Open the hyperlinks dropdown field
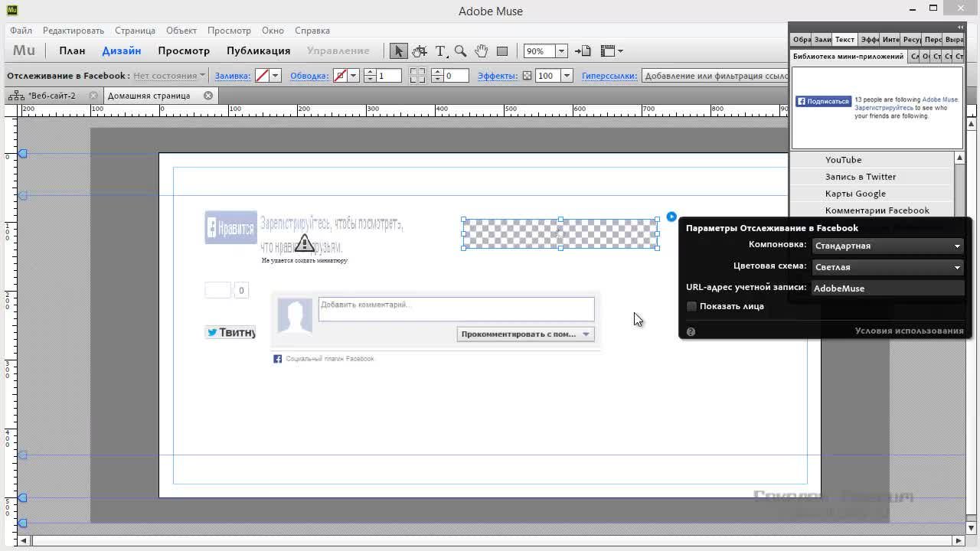 716,76
